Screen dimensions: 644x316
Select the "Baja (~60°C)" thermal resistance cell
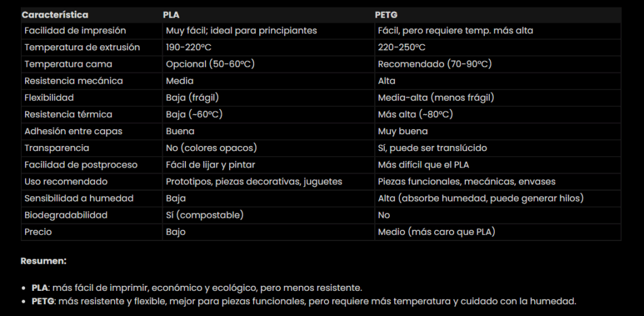click(x=194, y=115)
